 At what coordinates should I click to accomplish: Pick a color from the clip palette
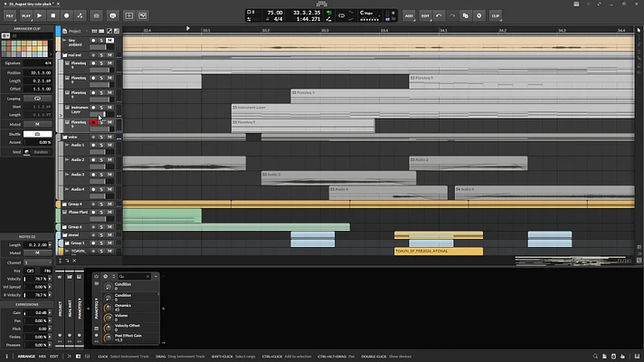[x=25, y=49]
